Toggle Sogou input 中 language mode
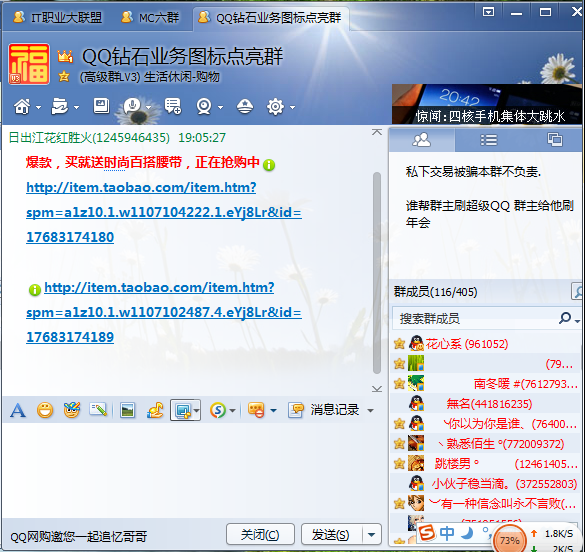Viewport: 585px width, 552px height. 447,533
